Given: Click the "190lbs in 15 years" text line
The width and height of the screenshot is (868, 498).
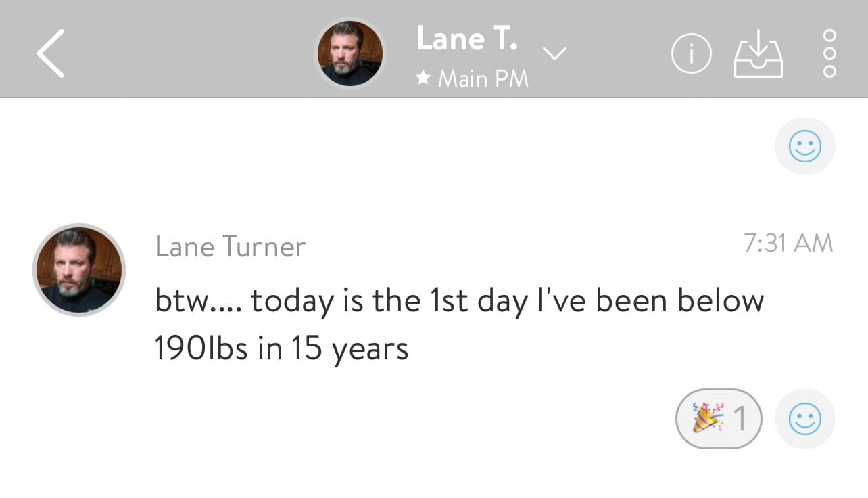Looking at the screenshot, I should tap(281, 349).
